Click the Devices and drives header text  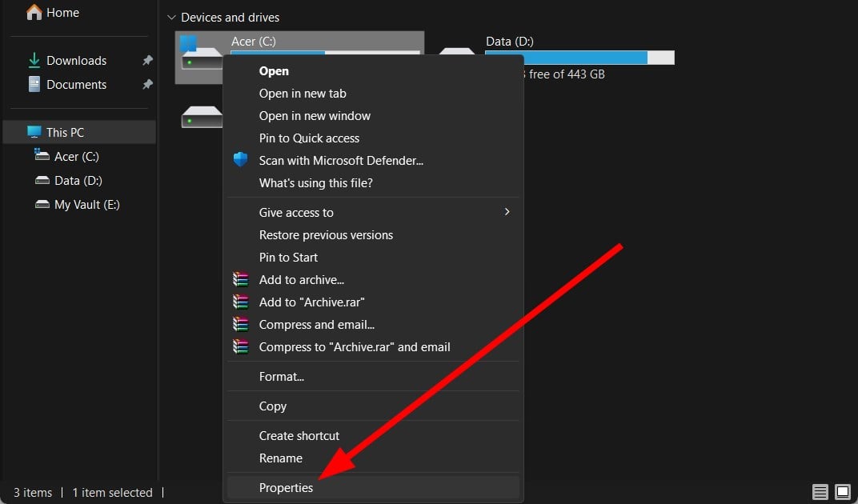click(x=230, y=18)
